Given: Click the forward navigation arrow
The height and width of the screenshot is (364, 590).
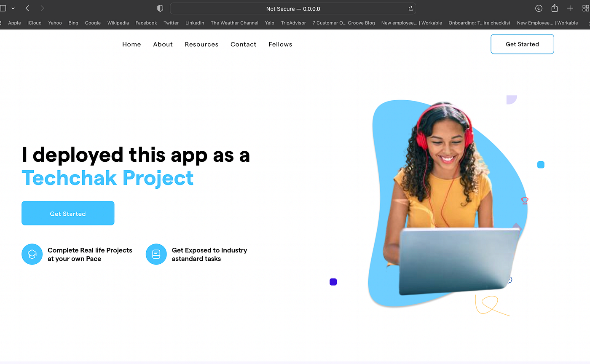Looking at the screenshot, I should pos(42,8).
